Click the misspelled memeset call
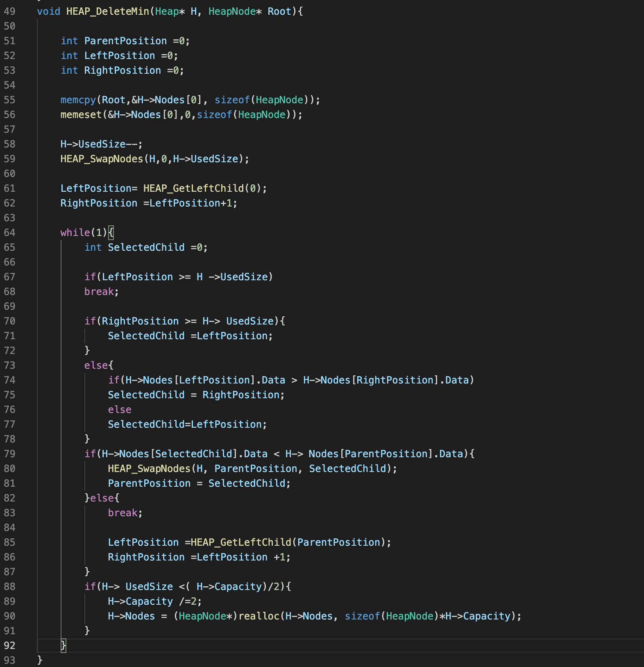The height and width of the screenshot is (667, 644). [x=181, y=115]
